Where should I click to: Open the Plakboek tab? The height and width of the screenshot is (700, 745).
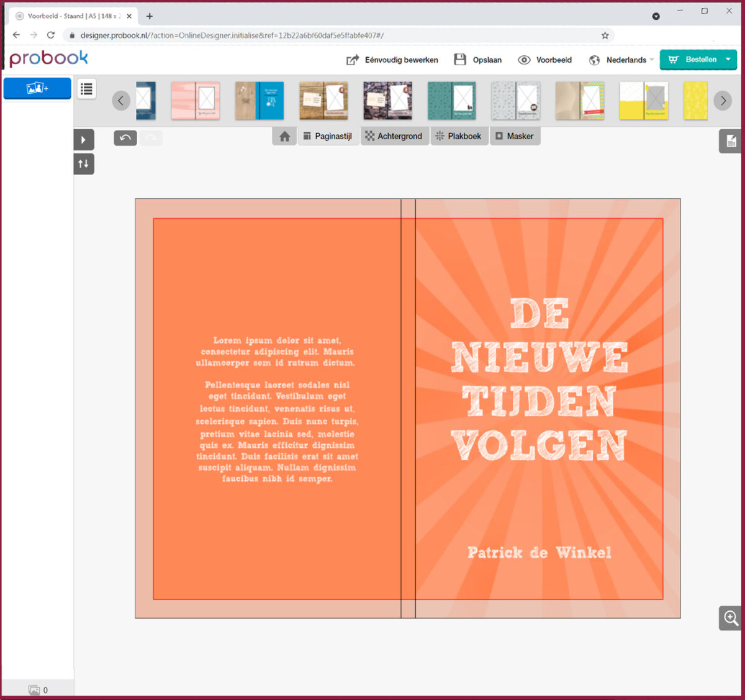pyautogui.click(x=459, y=136)
